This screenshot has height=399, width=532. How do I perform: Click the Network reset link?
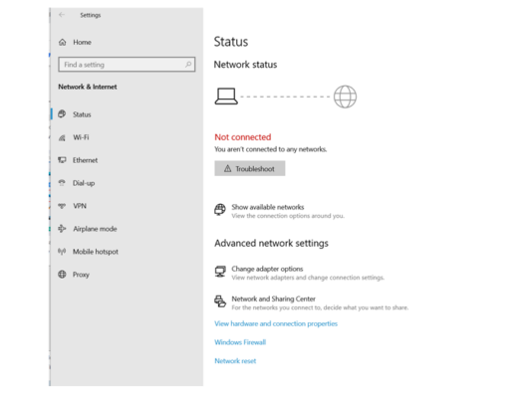coord(235,361)
